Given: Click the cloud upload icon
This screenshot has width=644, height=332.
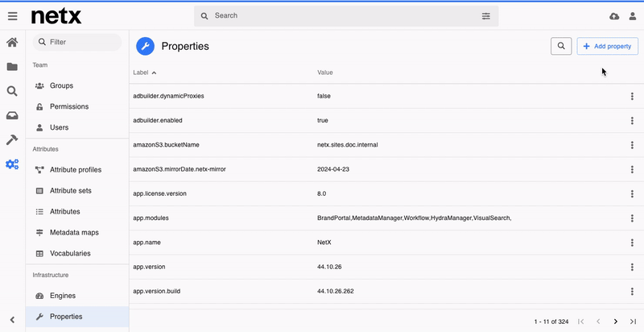Looking at the screenshot, I should click(x=614, y=16).
